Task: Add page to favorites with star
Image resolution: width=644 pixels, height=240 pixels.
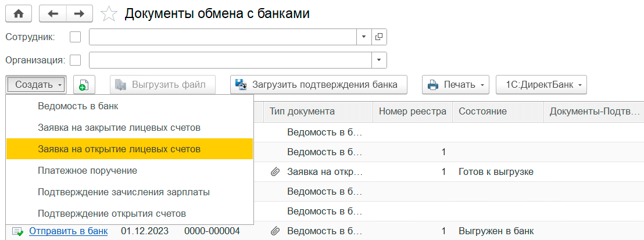Action: (108, 14)
